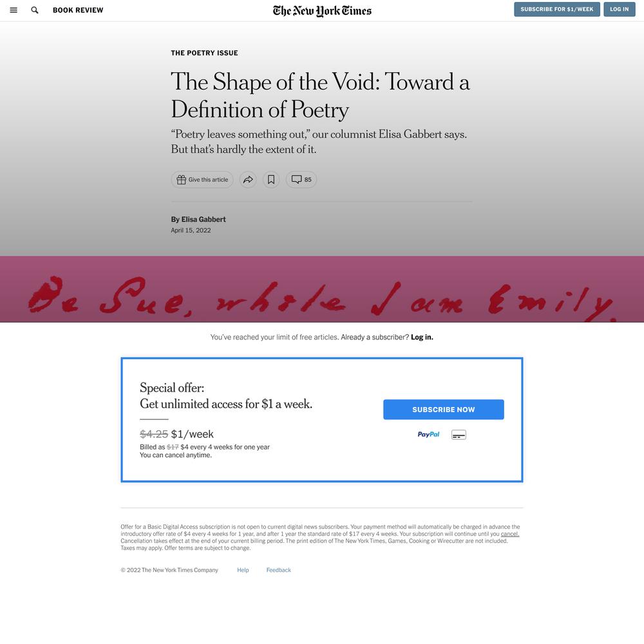Open the hamburger sections menu
Screen dimensions: 644x644
tap(14, 10)
